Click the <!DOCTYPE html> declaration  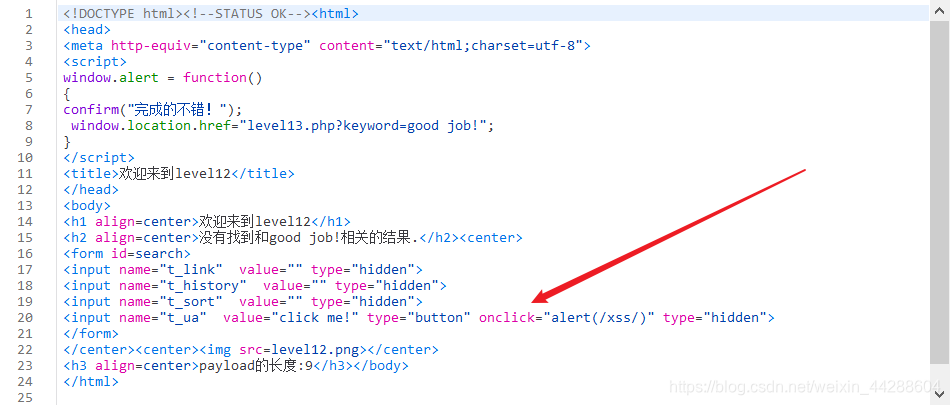point(123,14)
